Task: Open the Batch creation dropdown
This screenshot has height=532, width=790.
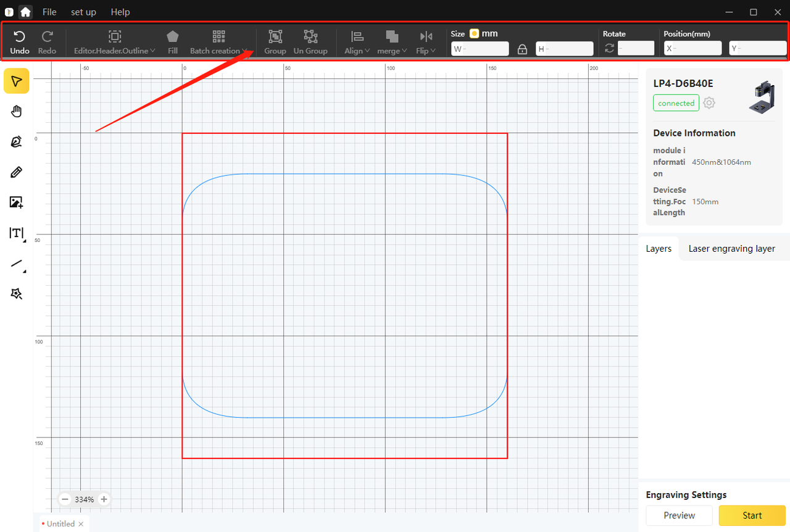Action: click(218, 43)
